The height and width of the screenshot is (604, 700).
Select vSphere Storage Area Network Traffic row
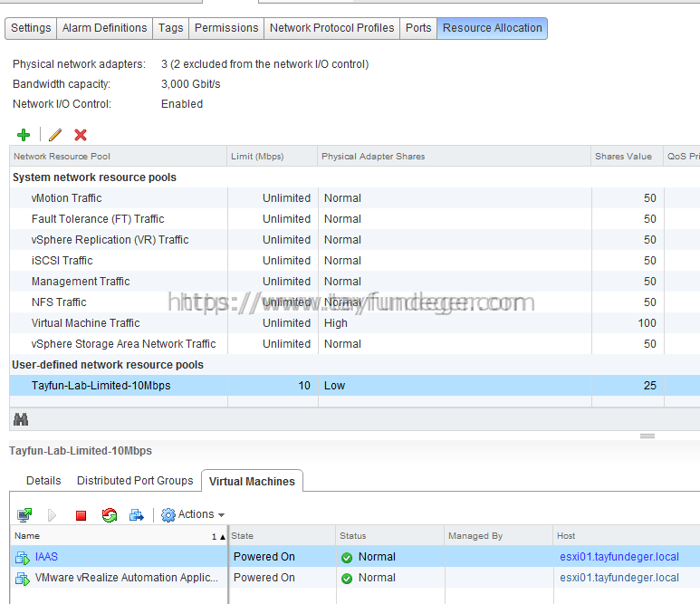pos(355,344)
